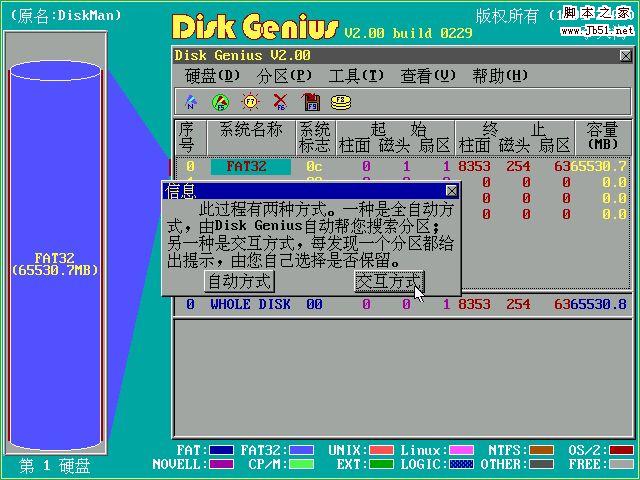
Task: Click the 自动方式 button
Action: (x=239, y=281)
